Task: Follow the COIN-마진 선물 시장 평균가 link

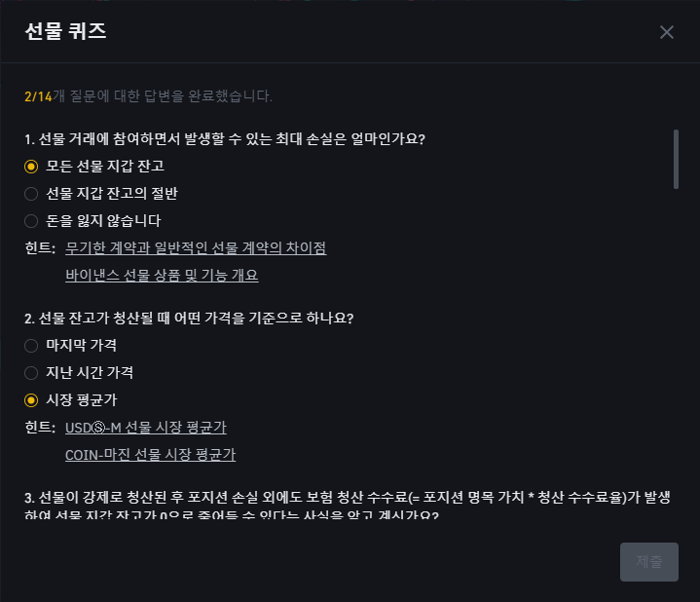Action: pos(151,455)
